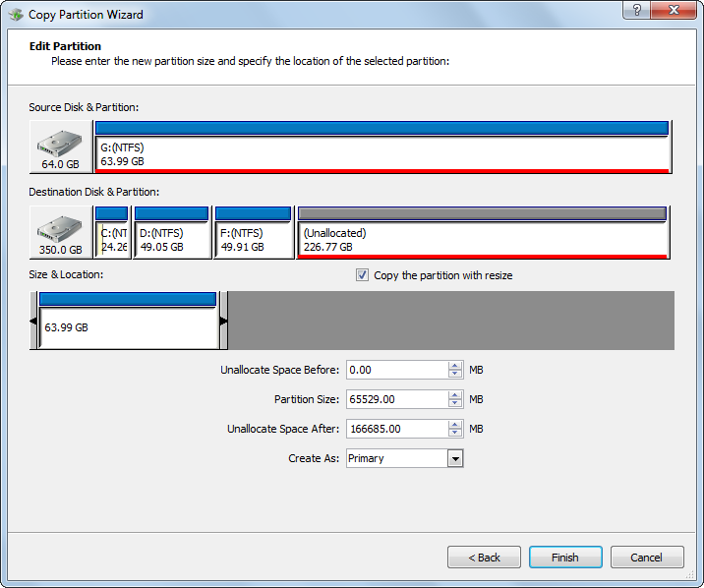Click the "Edit Partition" heading text
Screen dimensions: 704x588
tap(65, 46)
